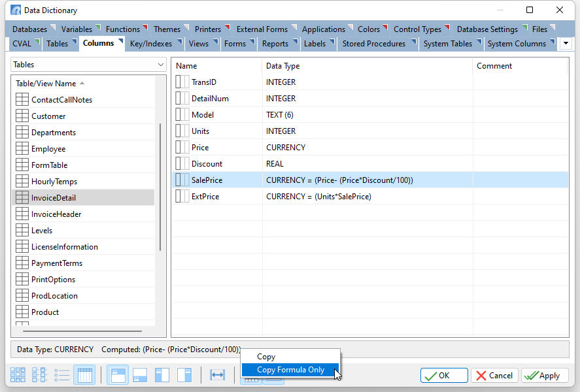Open the tab overflow dropdown arrow

pos(566,43)
